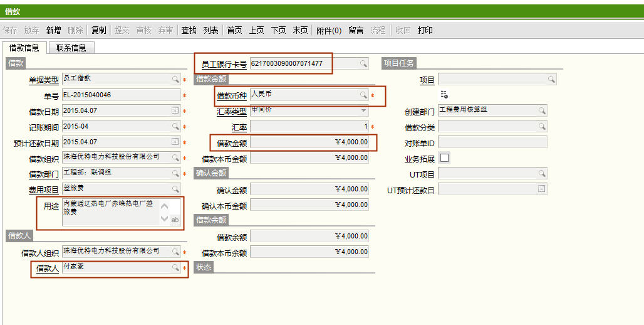
Task: Expand the 汇率类型 dropdown
Action: [x=363, y=110]
